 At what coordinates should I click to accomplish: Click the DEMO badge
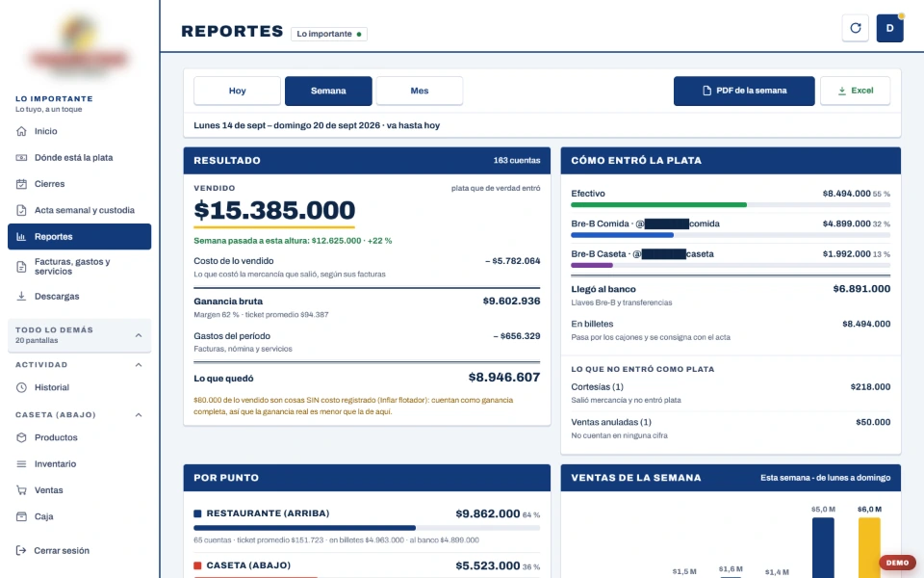pyautogui.click(x=897, y=563)
